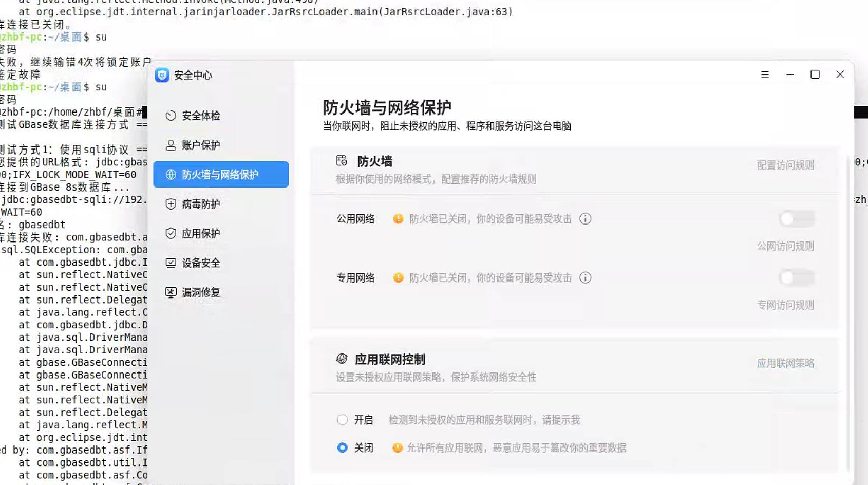Click the 账户保护 person icon
The image size is (868, 485).
click(171, 145)
